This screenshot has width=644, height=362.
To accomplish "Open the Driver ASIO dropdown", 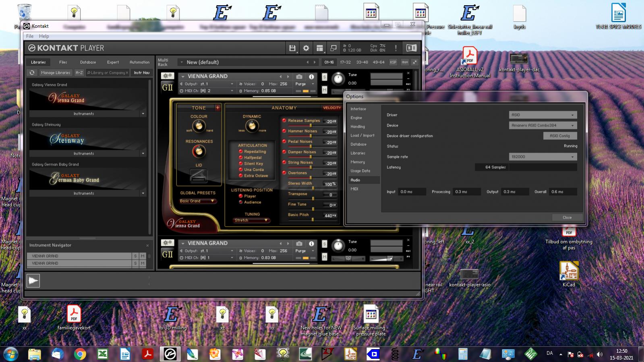I will pyautogui.click(x=543, y=115).
